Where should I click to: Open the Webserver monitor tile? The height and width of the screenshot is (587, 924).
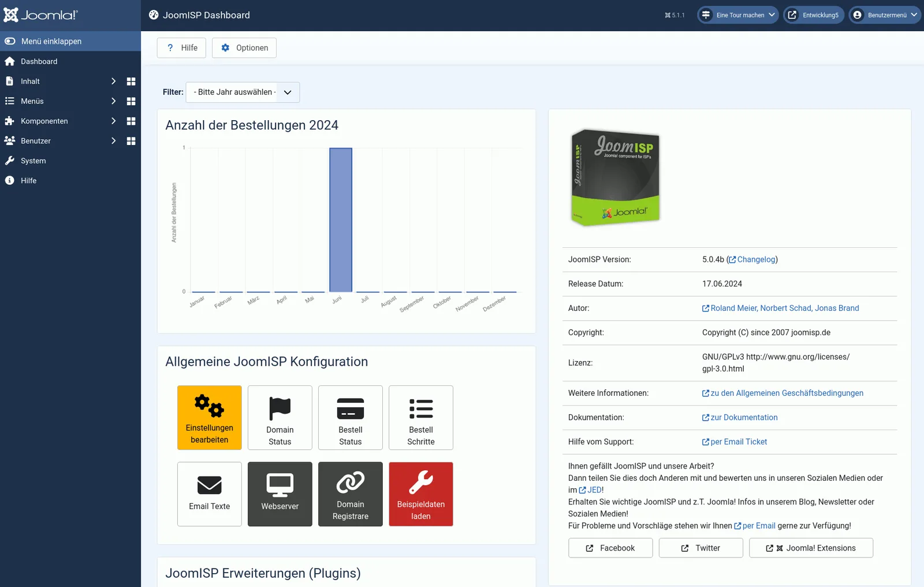point(280,494)
